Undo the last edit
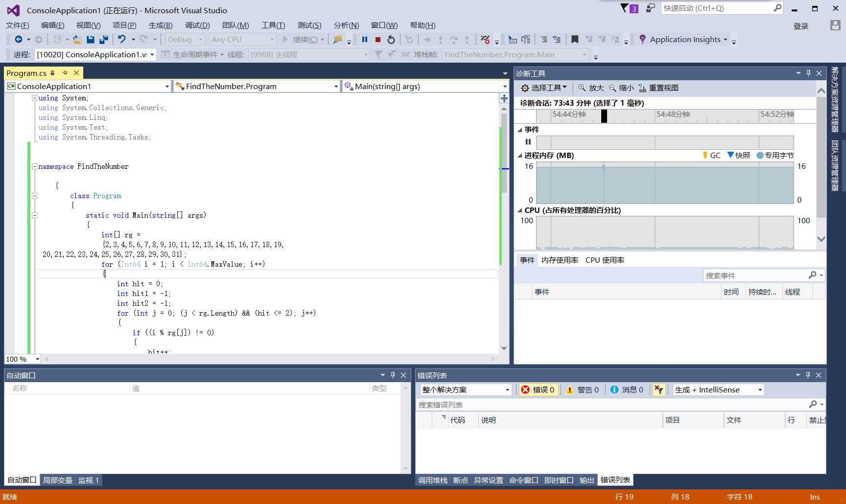The height and width of the screenshot is (504, 846). point(122,40)
